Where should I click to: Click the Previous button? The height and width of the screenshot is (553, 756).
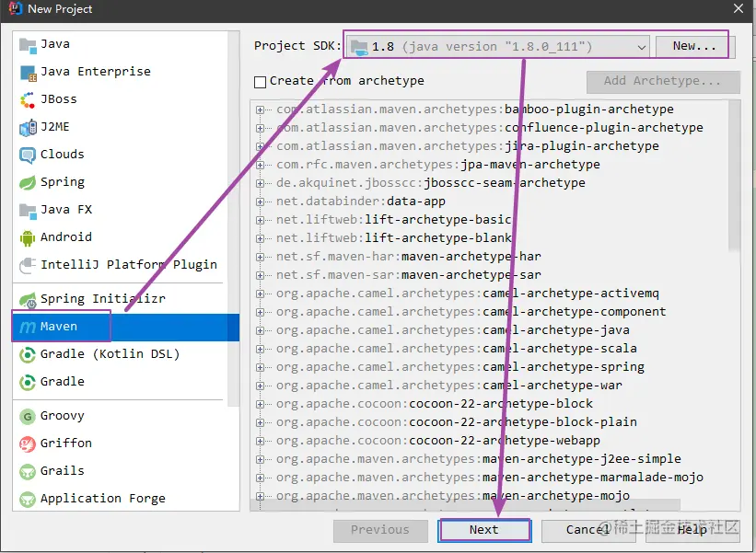point(380,530)
